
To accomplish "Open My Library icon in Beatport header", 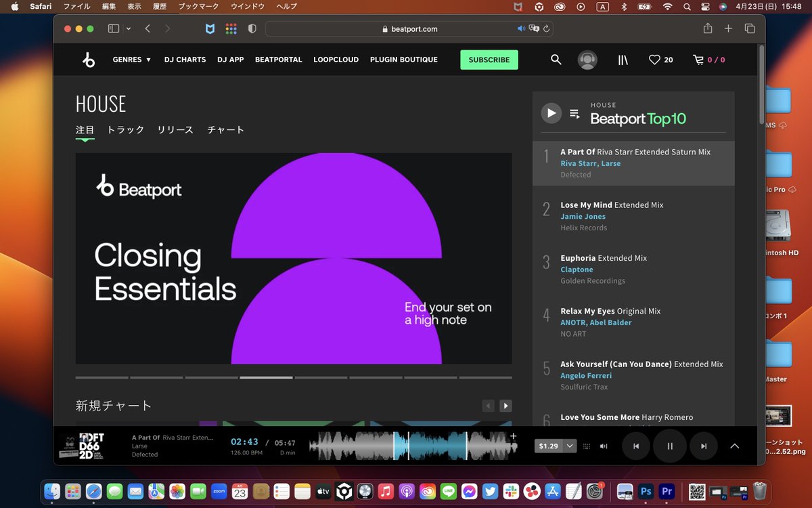I will [x=623, y=60].
